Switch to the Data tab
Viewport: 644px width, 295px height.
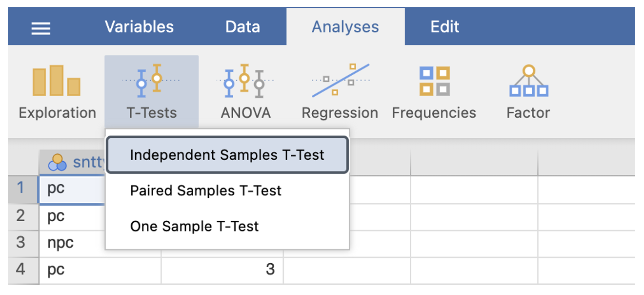pos(242,26)
